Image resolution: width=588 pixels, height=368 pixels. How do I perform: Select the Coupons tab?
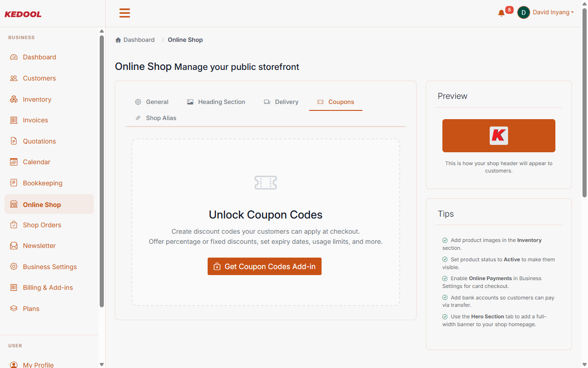336,102
